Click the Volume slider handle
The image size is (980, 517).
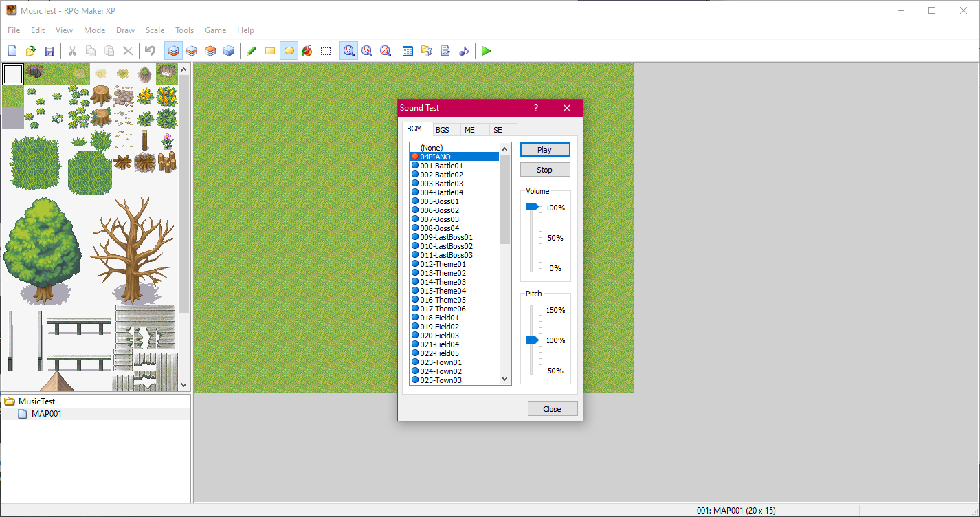point(532,207)
